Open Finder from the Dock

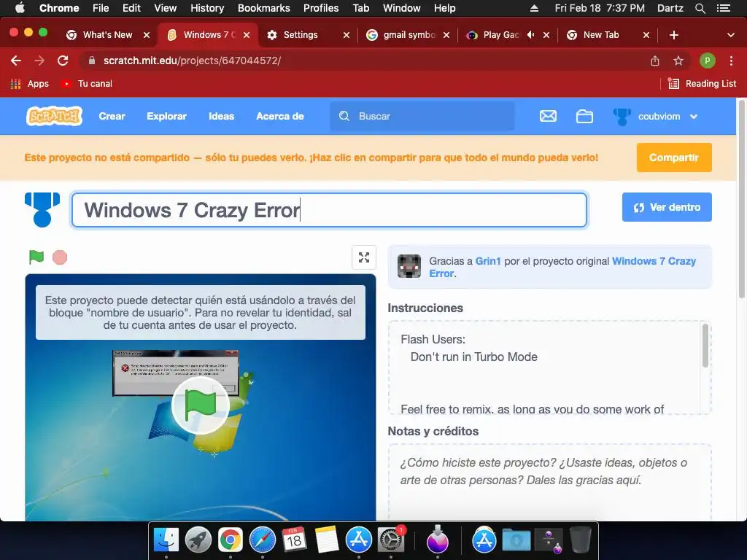(166, 540)
